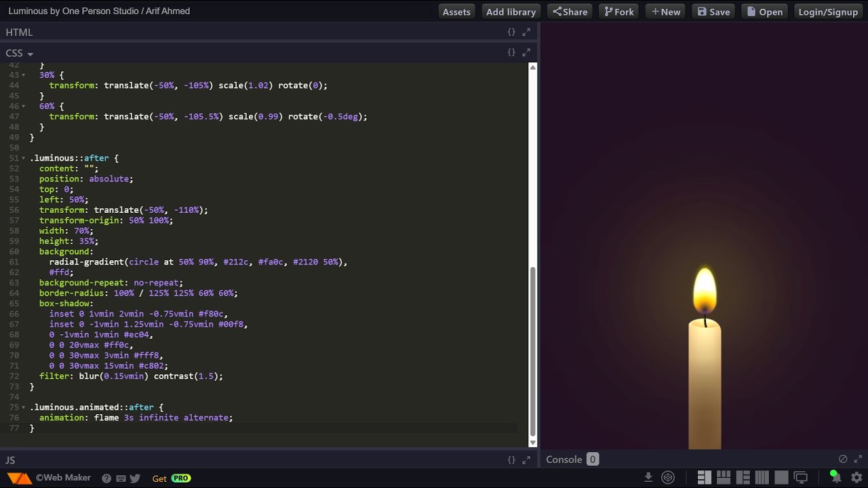Viewport: 868px width, 488px height.
Task: Open the CSS preprocessor dropdown
Action: click(20, 53)
